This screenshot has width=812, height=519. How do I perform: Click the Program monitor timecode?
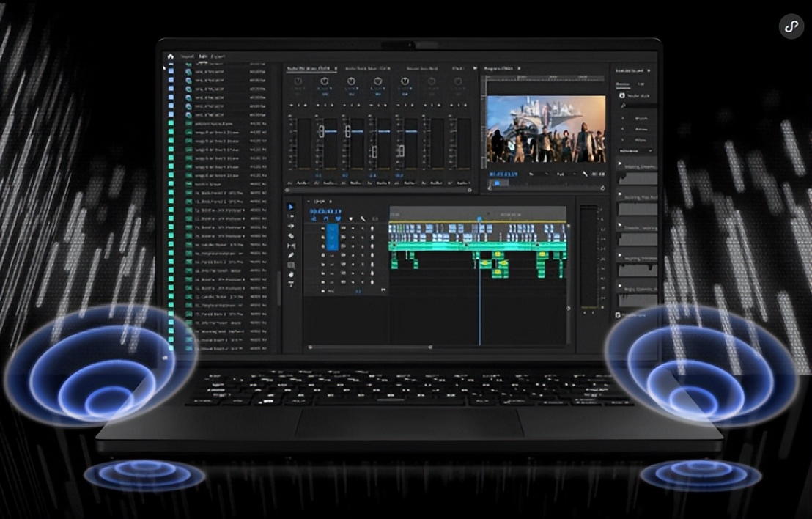[x=503, y=174]
